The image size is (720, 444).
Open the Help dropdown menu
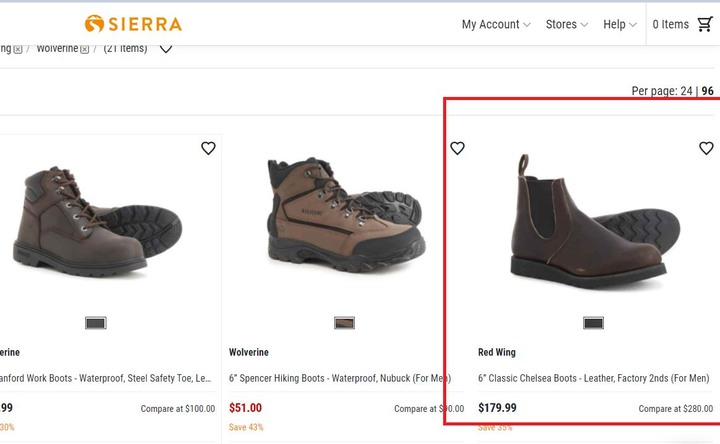click(620, 24)
